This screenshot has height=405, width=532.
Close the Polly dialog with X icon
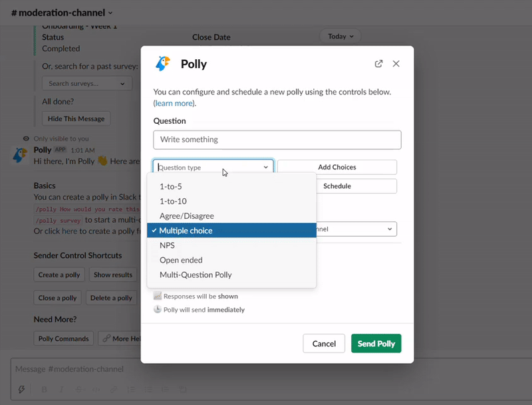click(396, 64)
